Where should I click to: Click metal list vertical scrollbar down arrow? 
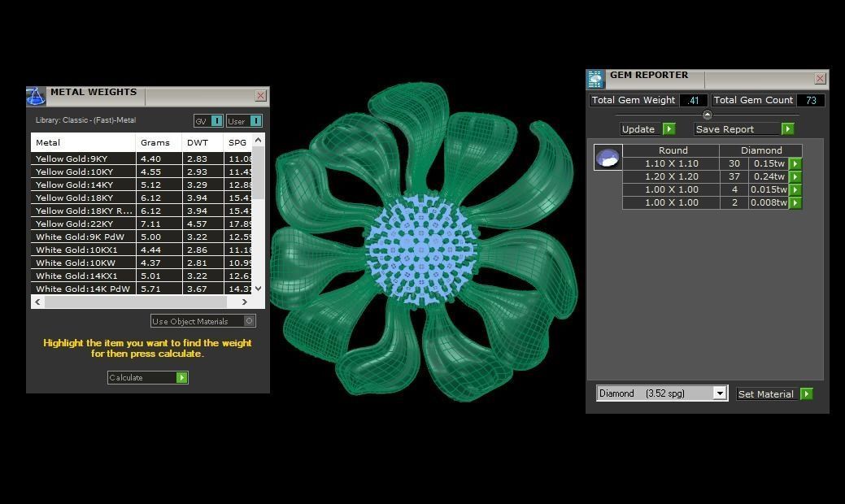coord(258,288)
